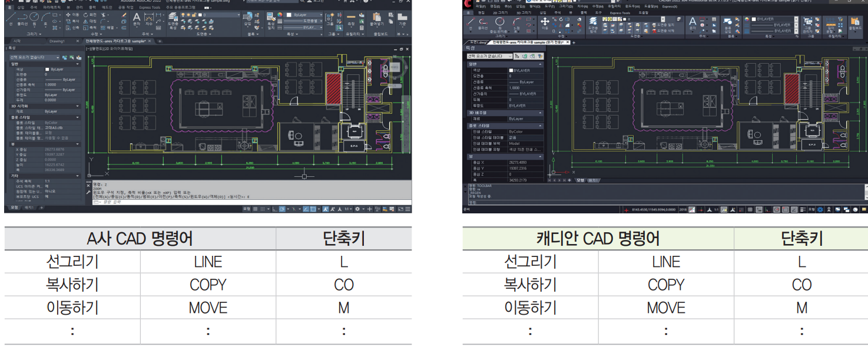The image size is (868, 346).
Task: Select the 문자 (Text) tool in AutoCAD ribbon
Action: tap(137, 19)
